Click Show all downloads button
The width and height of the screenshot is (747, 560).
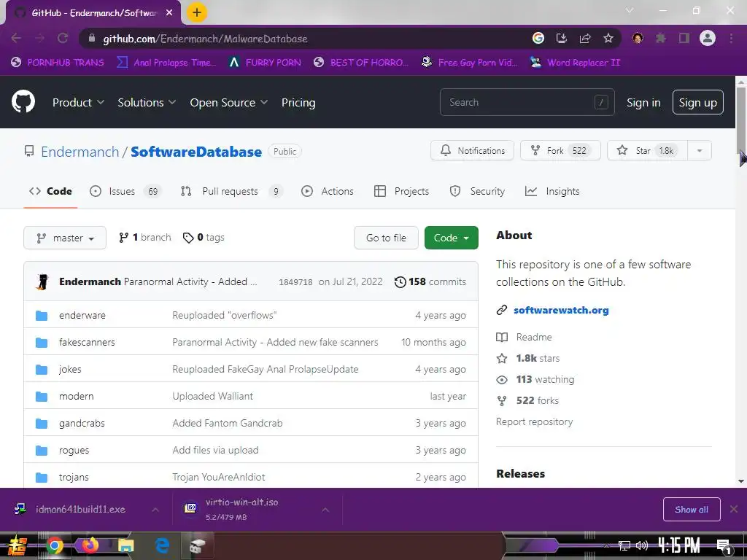[x=692, y=510]
